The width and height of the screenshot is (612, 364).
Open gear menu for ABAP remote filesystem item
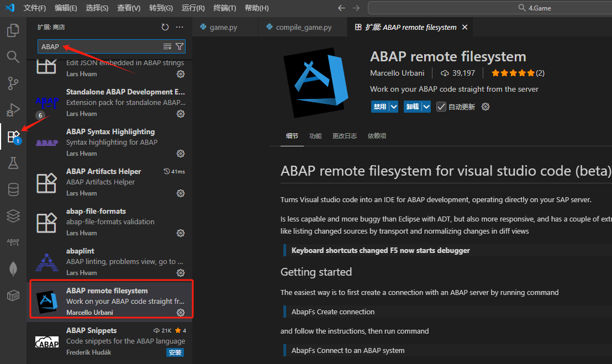tap(180, 313)
